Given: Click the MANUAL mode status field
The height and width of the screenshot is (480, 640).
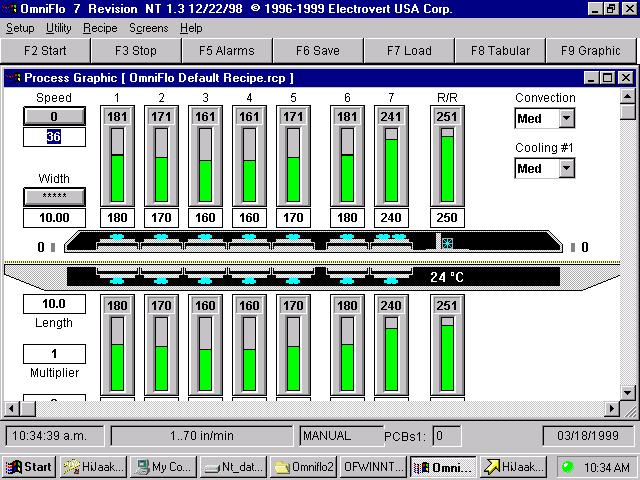Looking at the screenshot, I should pyautogui.click(x=341, y=436).
